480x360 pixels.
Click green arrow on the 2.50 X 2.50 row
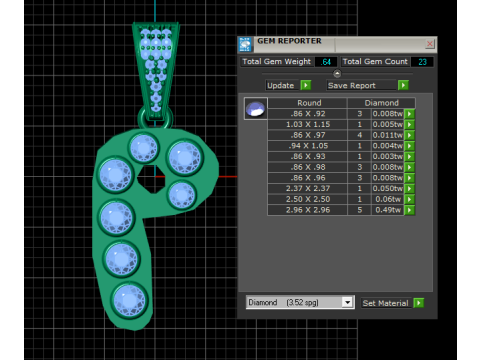pos(409,199)
